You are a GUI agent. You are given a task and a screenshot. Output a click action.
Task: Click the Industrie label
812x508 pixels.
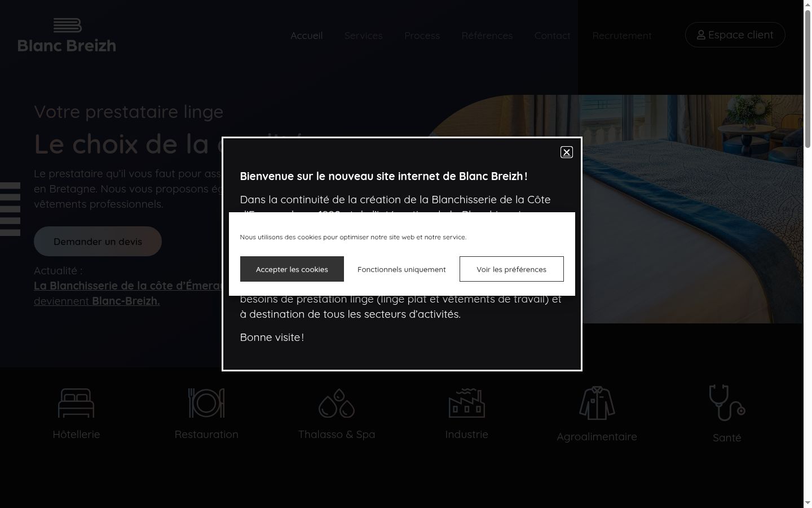pos(467,434)
